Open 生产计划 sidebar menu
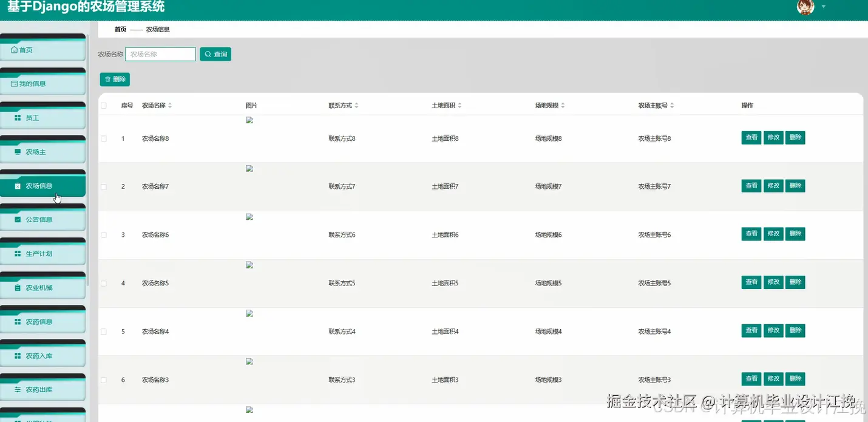868x422 pixels. (x=42, y=254)
